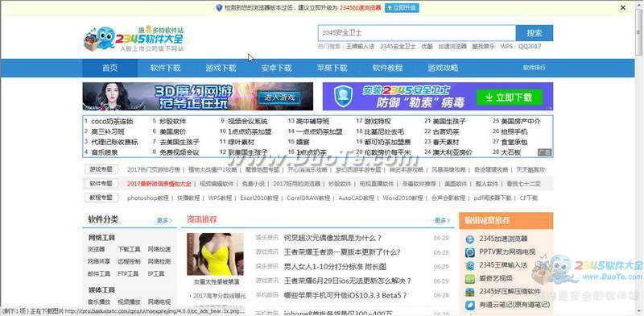Click the 2345王牌输入法 app icon
This screenshot has height=316, width=644.
470,265
